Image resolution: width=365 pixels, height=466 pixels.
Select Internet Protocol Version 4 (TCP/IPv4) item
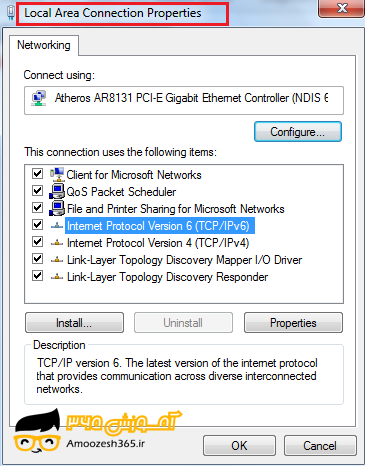[158, 243]
